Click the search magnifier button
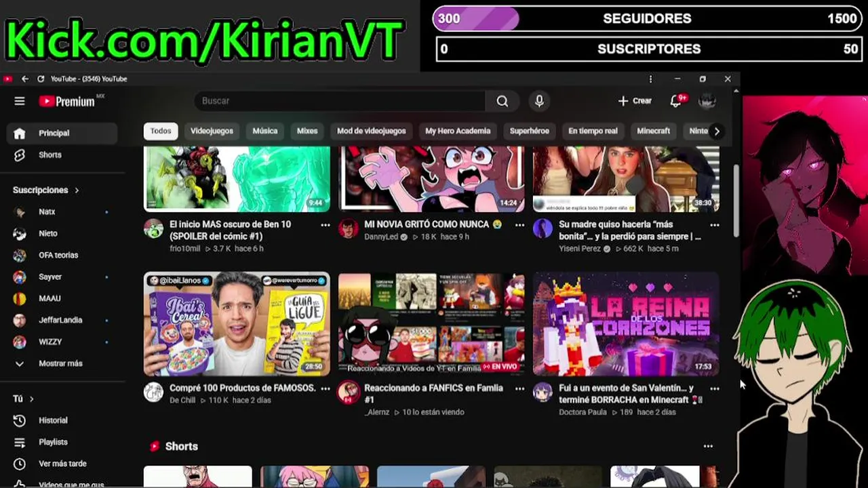Viewport: 868px width, 488px height. [x=502, y=101]
